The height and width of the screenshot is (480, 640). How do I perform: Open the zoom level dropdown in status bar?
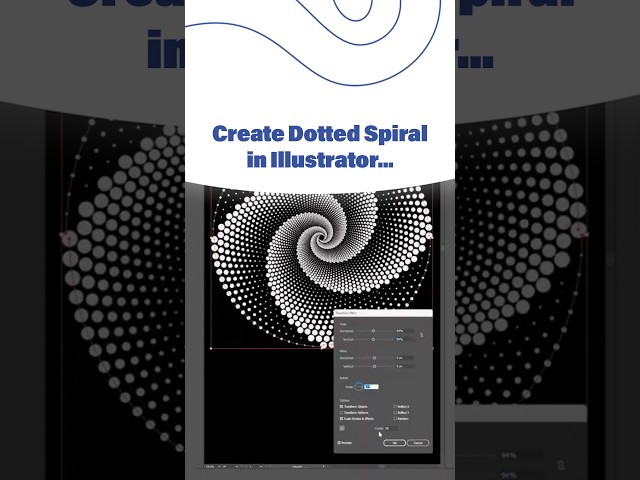(219, 466)
